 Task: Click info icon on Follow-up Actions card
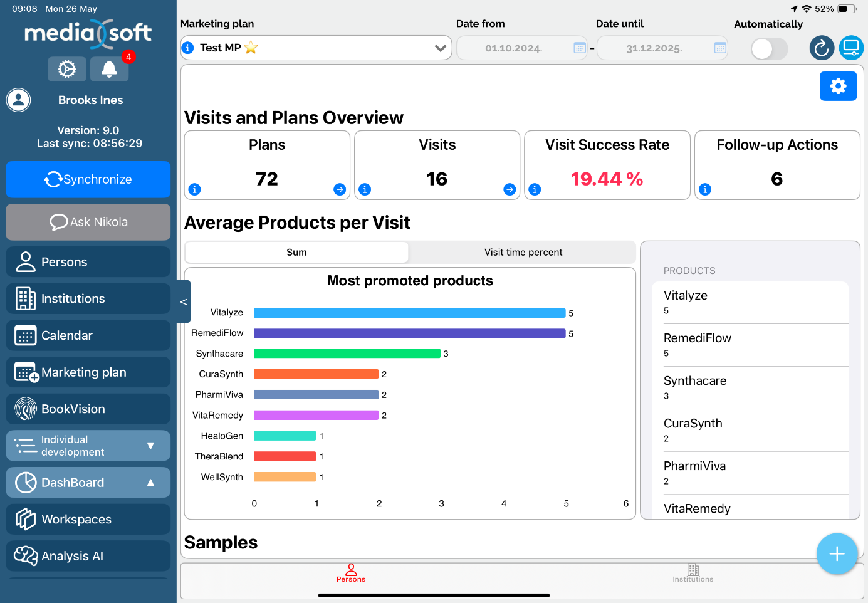(x=705, y=189)
